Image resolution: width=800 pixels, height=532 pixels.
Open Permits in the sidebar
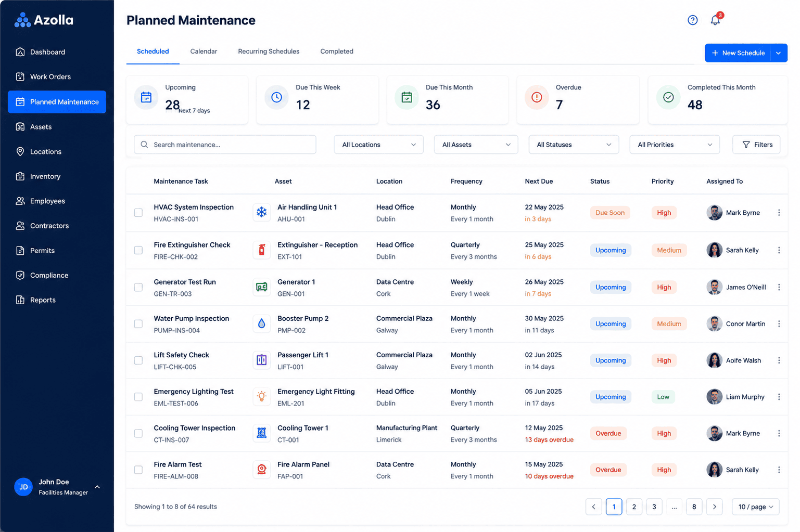tap(57, 251)
